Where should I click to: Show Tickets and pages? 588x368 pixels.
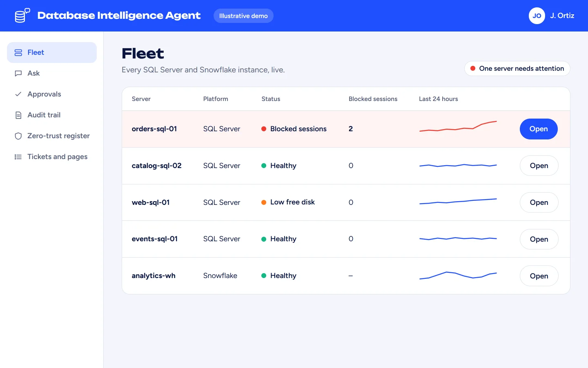tap(52, 157)
